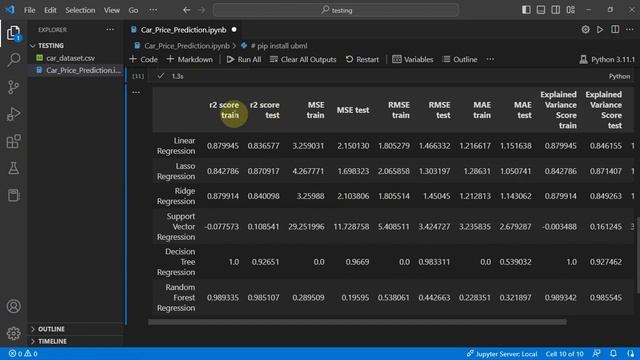Click the testing search command box
Image resolution: width=640 pixels, height=360 pixels.
(336, 10)
